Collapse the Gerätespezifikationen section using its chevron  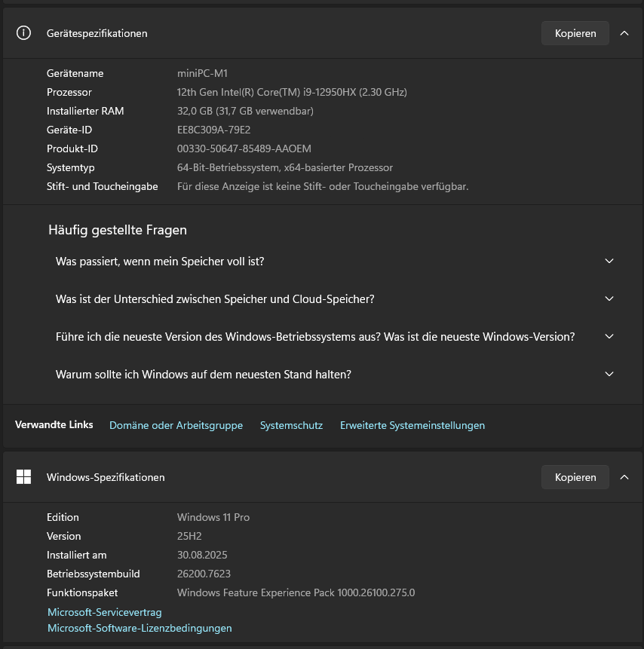point(624,33)
